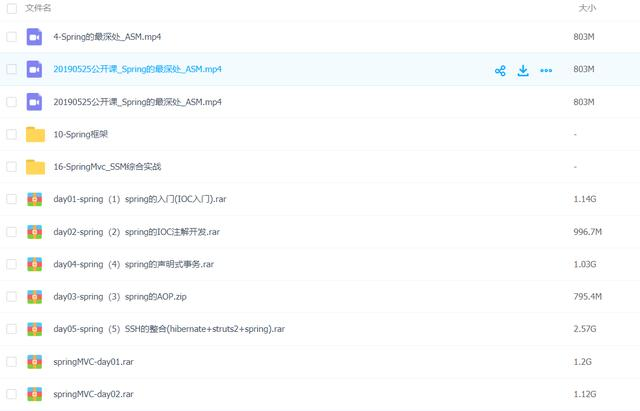Open the blue highlighted 20190525公开课 file name
Viewport: 640px width, 411px height.
(x=138, y=69)
